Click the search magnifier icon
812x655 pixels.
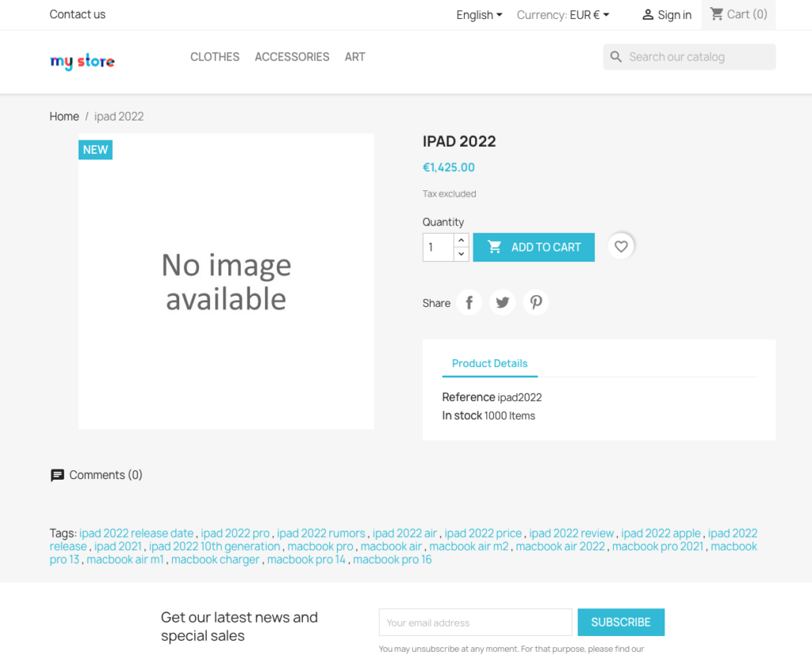tap(615, 57)
